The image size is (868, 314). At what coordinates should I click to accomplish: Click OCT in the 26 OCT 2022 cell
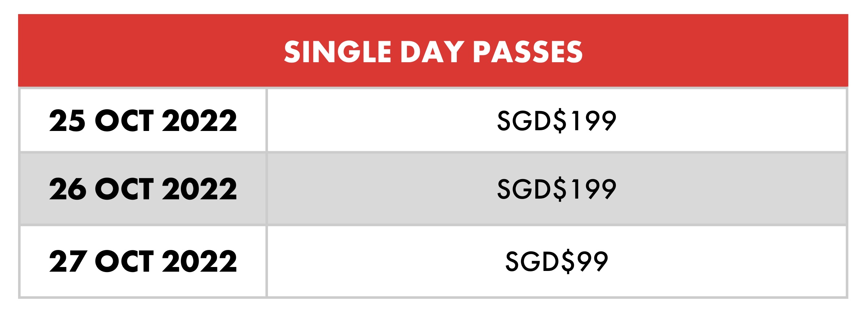click(x=124, y=189)
